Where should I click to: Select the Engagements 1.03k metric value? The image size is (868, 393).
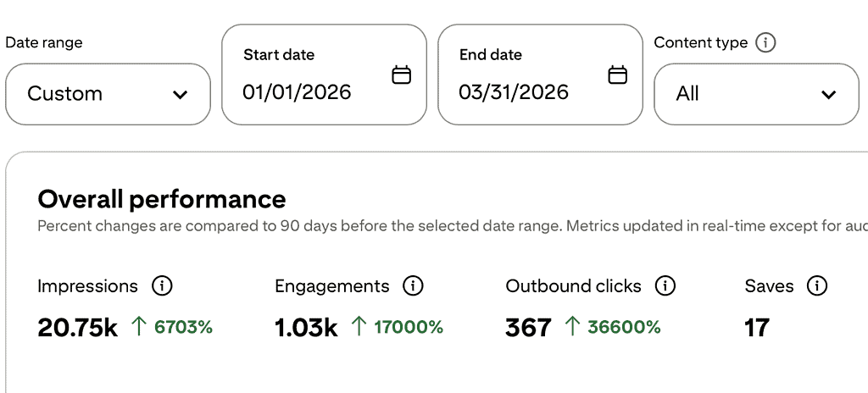pyautogui.click(x=306, y=327)
